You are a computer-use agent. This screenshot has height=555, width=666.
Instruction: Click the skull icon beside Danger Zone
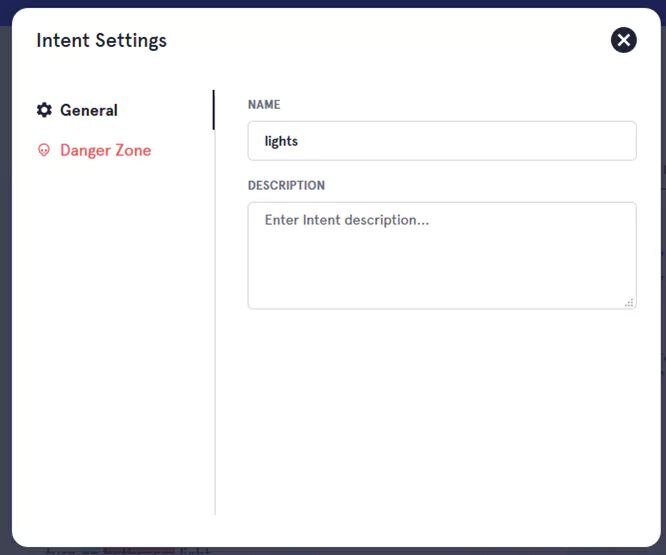[x=44, y=150]
